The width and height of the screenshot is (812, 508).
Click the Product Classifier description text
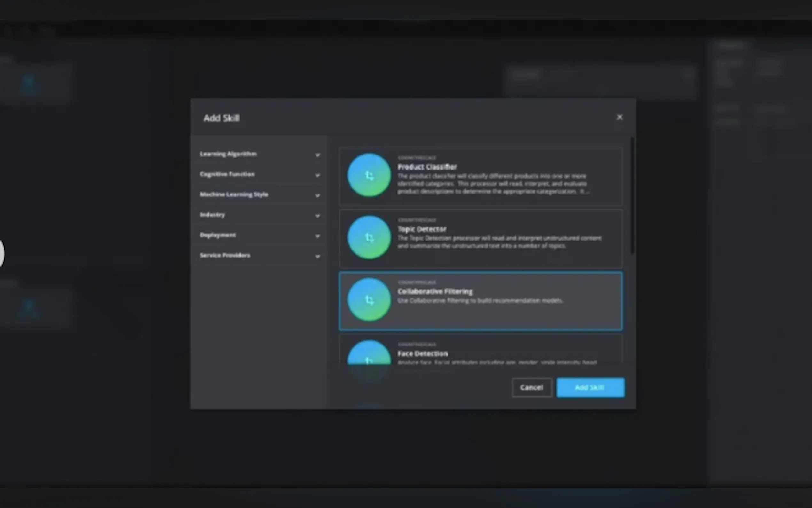click(x=492, y=184)
